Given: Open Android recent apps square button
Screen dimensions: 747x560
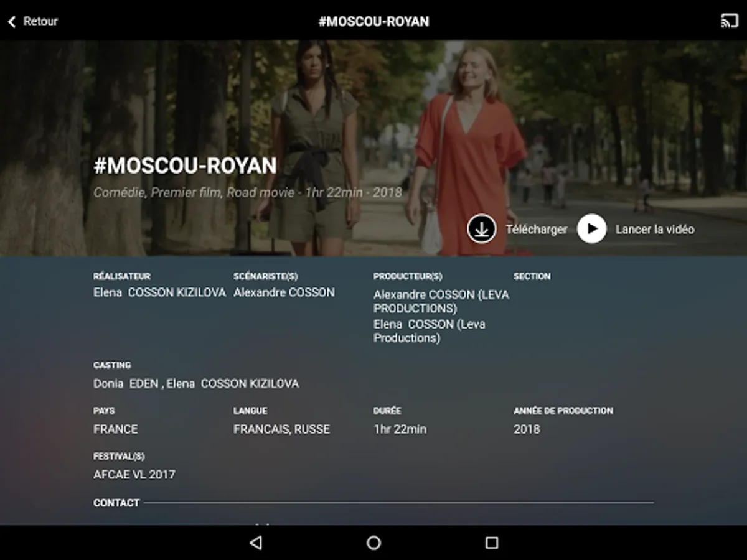Looking at the screenshot, I should point(492,543).
